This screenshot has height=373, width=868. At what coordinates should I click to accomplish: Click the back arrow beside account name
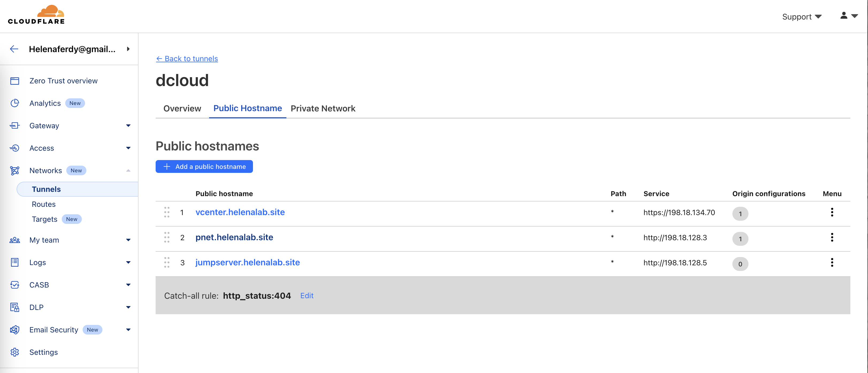pos(14,49)
